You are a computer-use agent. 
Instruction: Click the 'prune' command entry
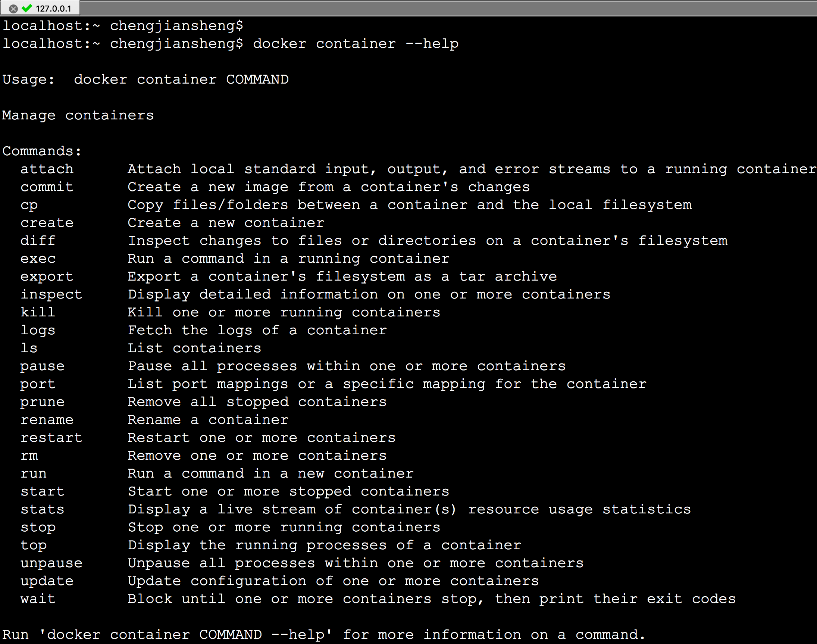[42, 402]
